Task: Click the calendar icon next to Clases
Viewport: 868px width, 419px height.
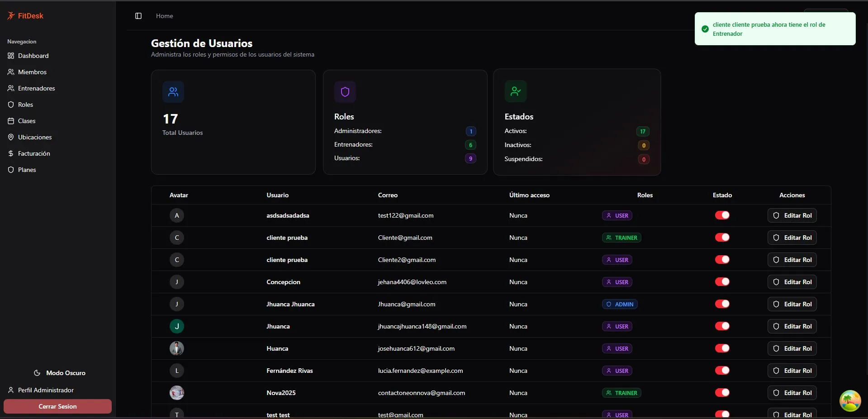Action: click(x=11, y=121)
